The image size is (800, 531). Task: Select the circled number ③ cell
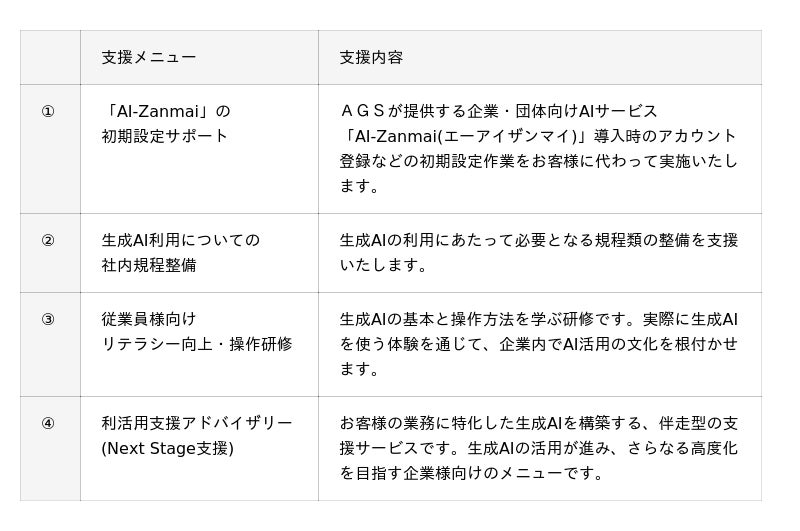[48, 319]
